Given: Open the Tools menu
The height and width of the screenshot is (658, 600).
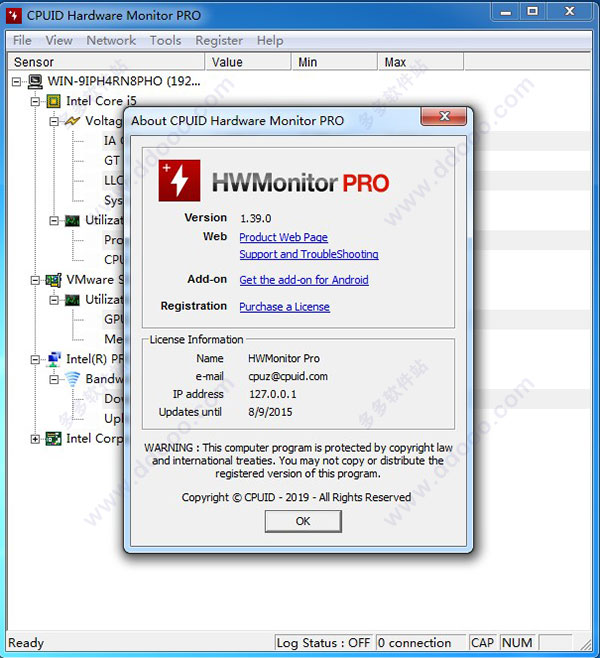Looking at the screenshot, I should tap(166, 41).
